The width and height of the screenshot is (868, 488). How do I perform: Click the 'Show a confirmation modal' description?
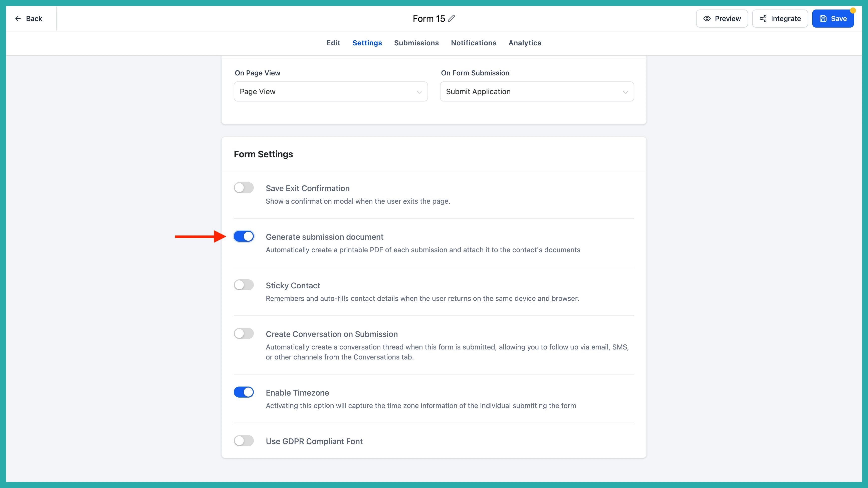(x=358, y=201)
